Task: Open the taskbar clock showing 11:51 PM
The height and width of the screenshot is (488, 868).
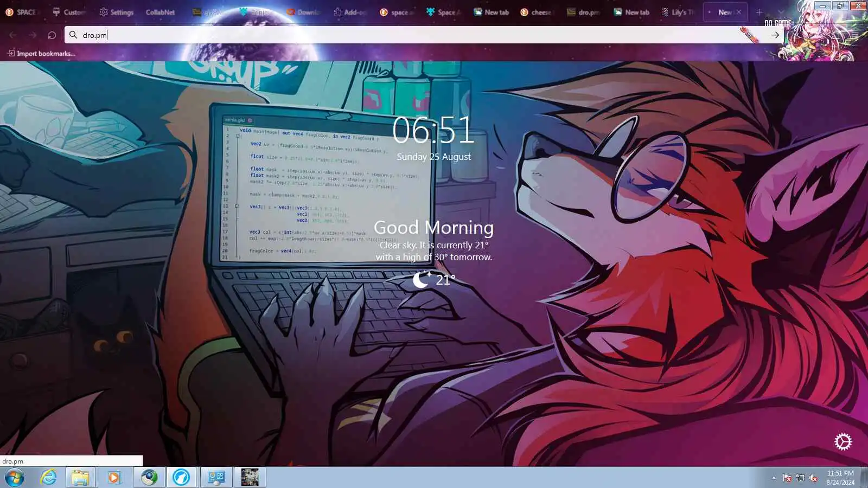Action: point(840,478)
